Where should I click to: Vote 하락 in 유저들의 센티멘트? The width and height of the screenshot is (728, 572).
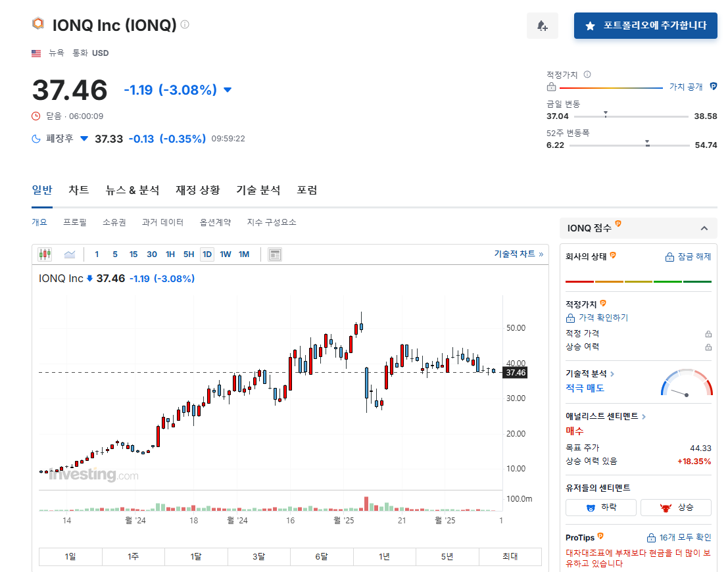point(600,507)
